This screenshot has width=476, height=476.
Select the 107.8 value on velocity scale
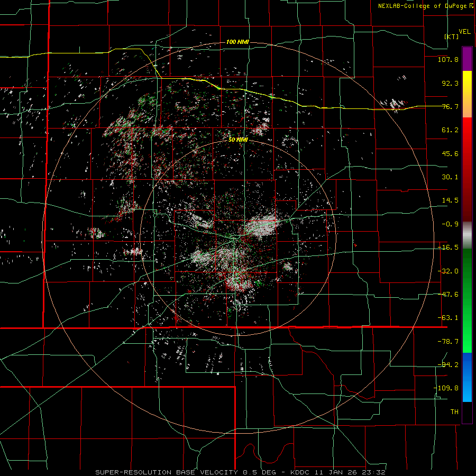pyautogui.click(x=448, y=59)
